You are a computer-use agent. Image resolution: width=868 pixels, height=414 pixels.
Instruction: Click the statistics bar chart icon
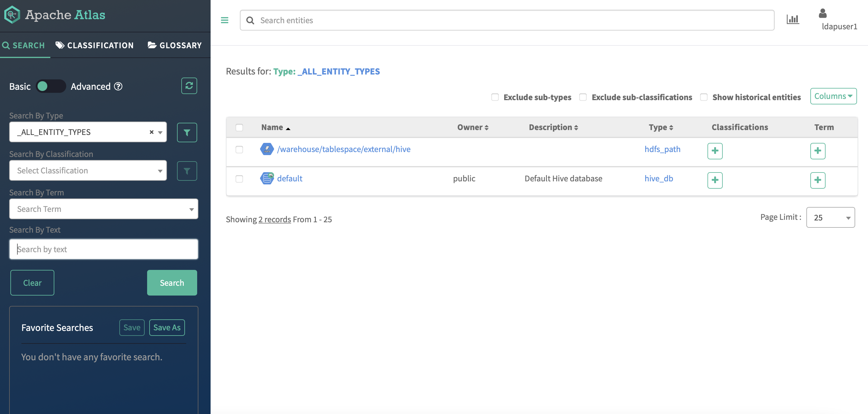click(x=793, y=20)
